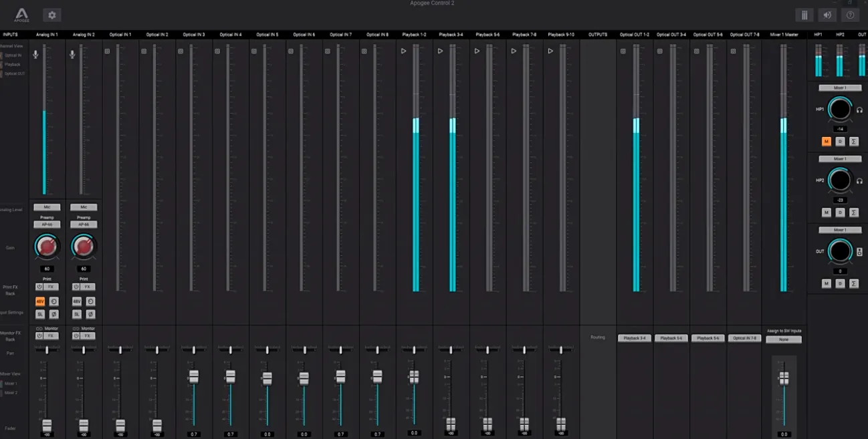This screenshot has width=868, height=439.
Task: Open the HP2 Mixer 1 source dropdown
Action: (x=840, y=159)
